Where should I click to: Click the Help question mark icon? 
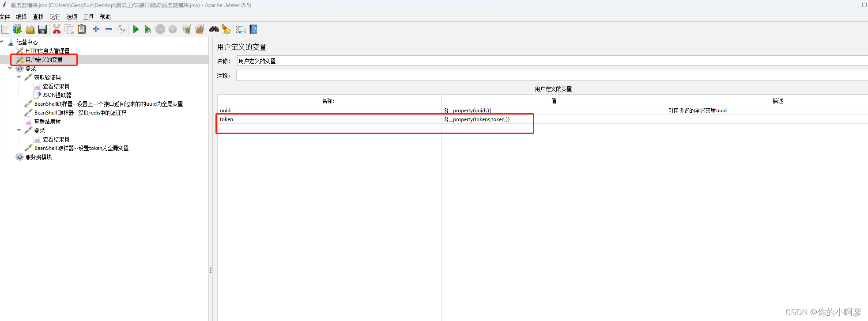(x=253, y=29)
